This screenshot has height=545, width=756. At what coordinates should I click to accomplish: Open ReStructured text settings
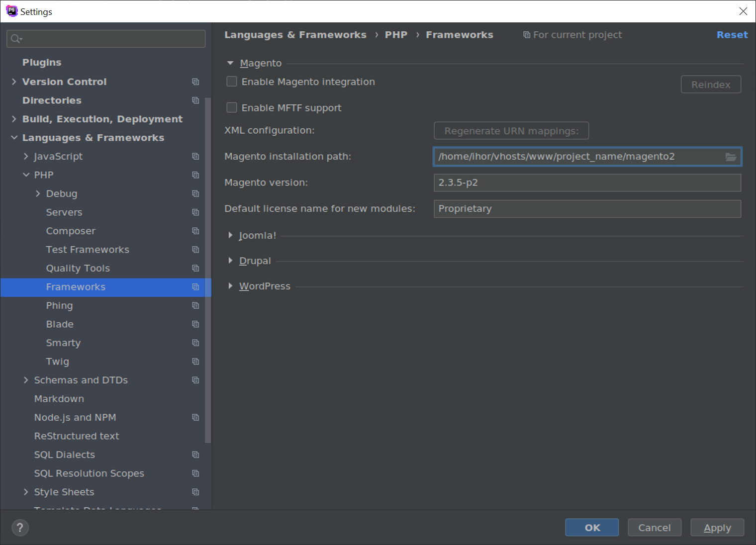tap(77, 436)
